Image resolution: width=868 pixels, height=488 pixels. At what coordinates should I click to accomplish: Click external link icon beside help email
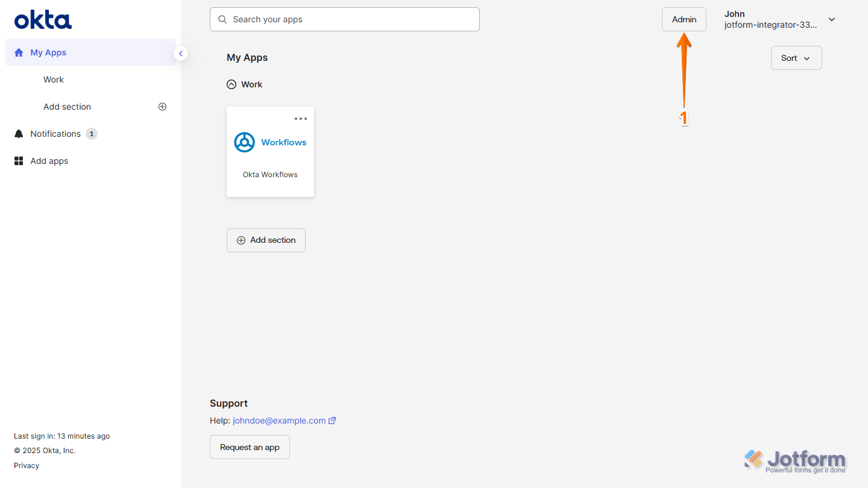(x=332, y=421)
